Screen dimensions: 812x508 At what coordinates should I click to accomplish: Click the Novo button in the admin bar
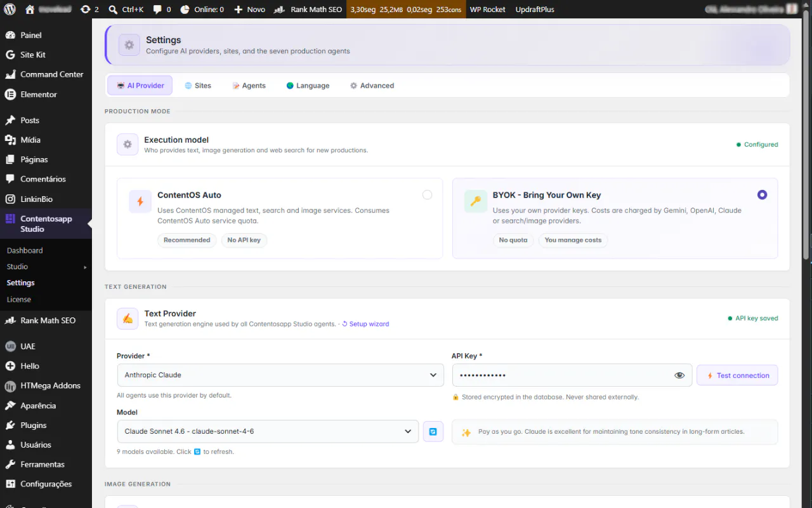tap(249, 10)
